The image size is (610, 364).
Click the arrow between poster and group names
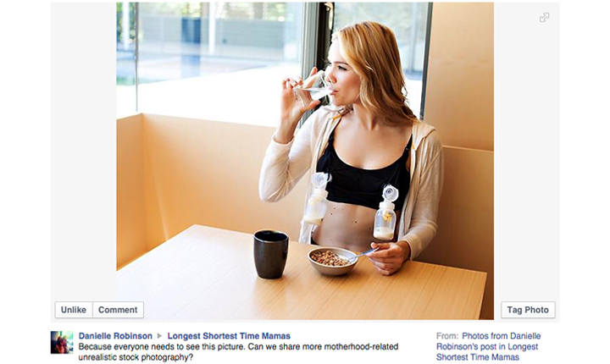tap(159, 335)
